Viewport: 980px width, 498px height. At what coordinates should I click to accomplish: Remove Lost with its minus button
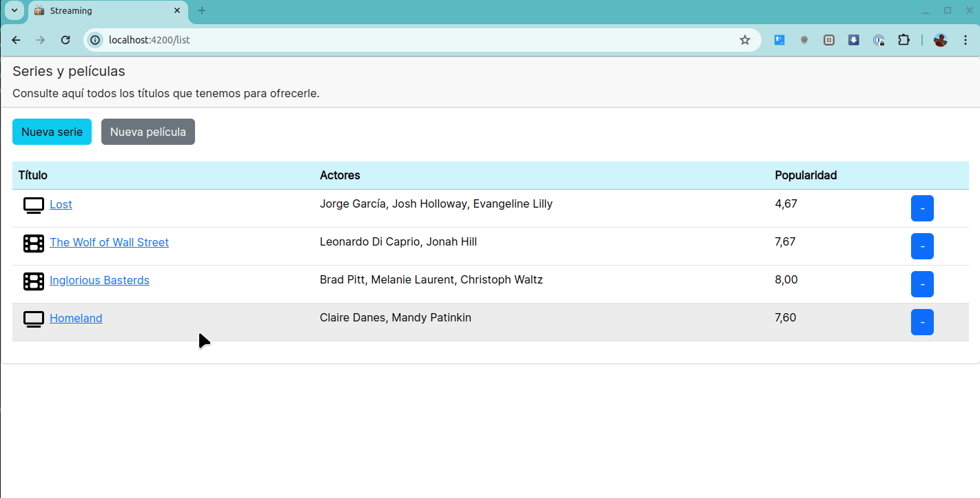[x=922, y=208]
